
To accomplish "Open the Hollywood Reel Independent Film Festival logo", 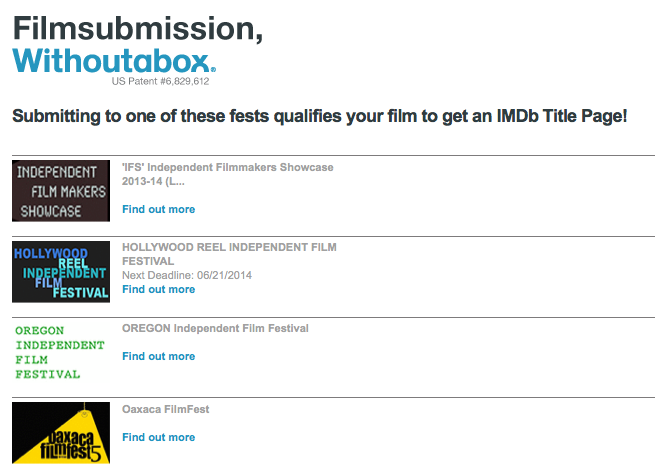I will click(x=61, y=272).
